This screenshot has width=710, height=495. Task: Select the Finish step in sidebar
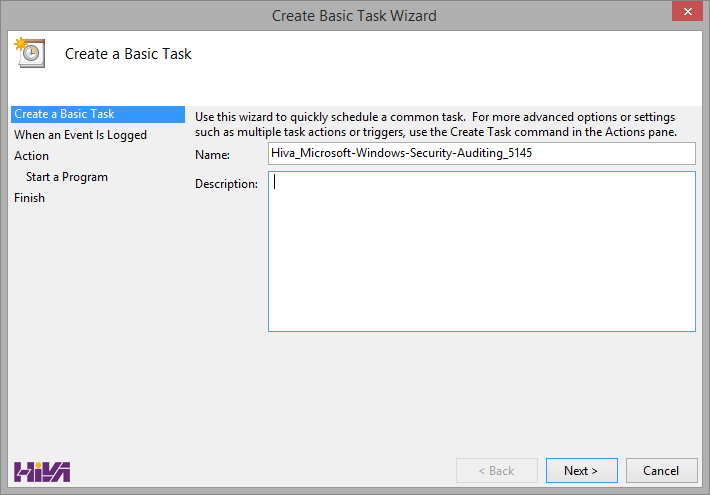[x=29, y=198]
